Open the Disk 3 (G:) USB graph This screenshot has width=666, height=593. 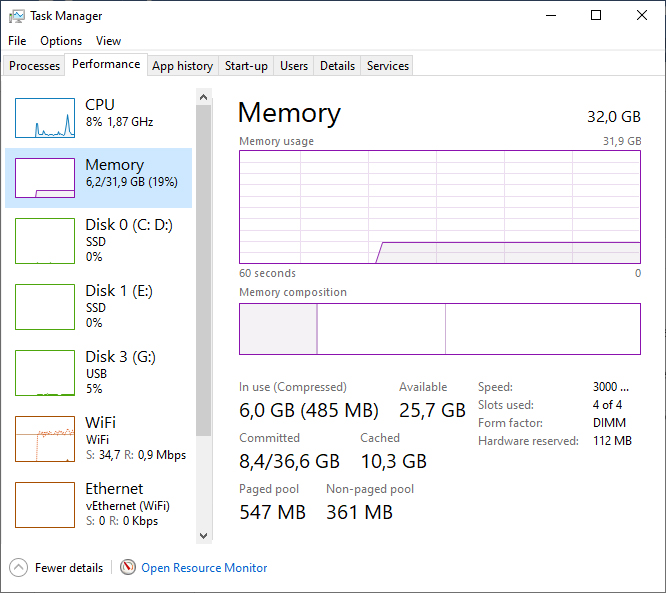tap(45, 373)
